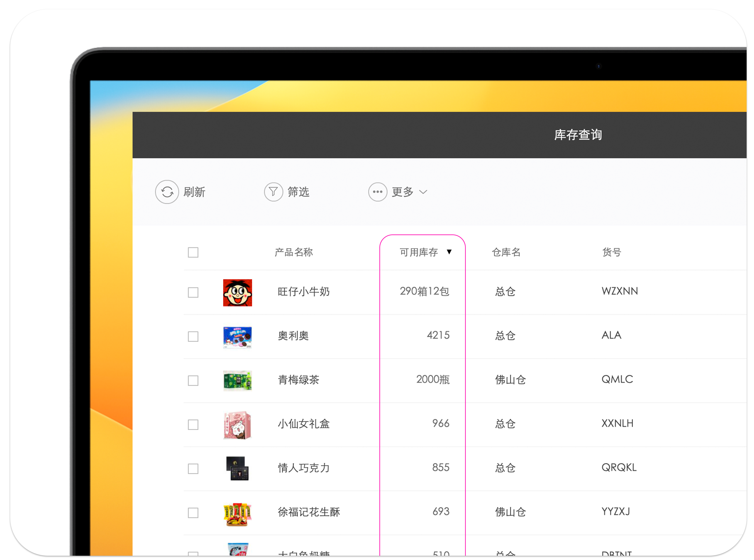Tick the checkbox for 奥利奥
Screen dimensions: 754x560
(193, 336)
